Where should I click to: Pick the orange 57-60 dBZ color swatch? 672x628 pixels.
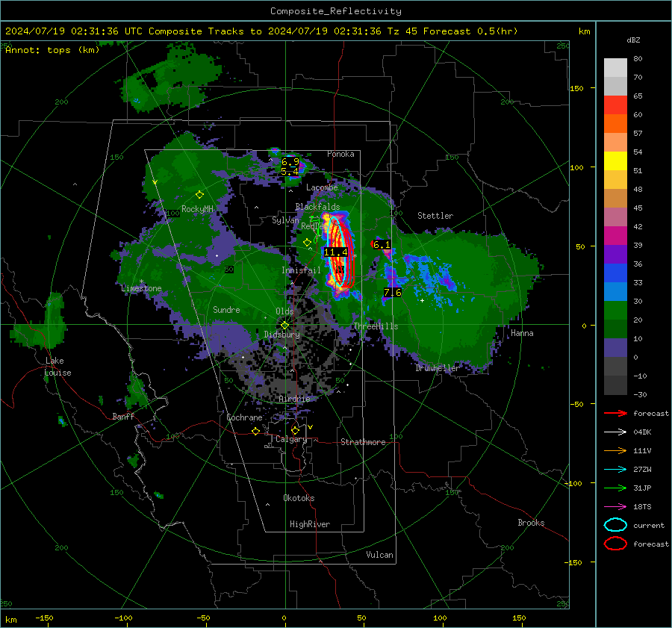[615, 123]
